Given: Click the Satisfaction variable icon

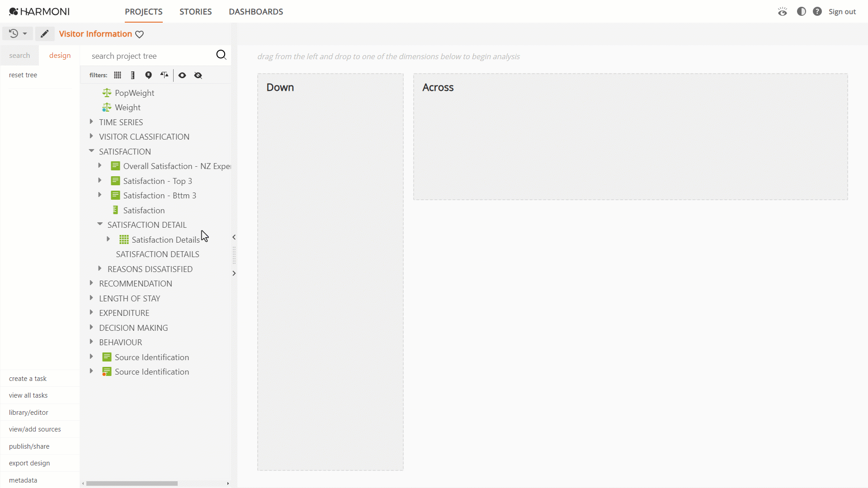Looking at the screenshot, I should coord(115,210).
